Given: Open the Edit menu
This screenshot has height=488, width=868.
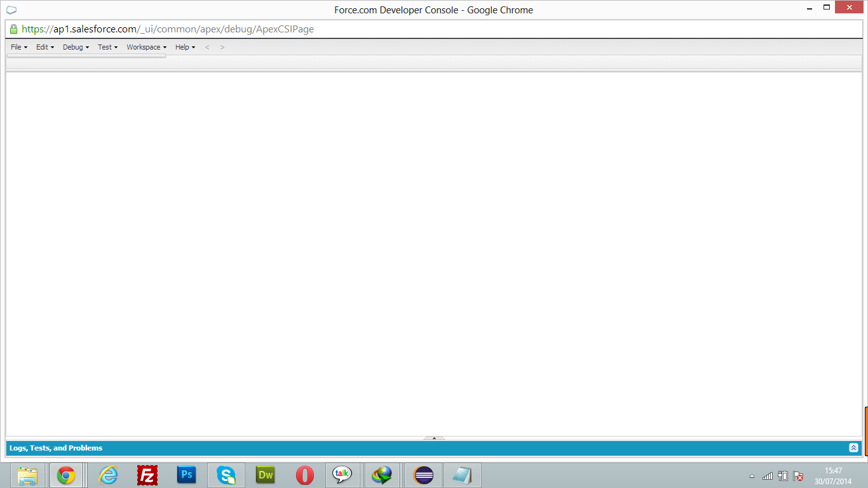Looking at the screenshot, I should [45, 47].
